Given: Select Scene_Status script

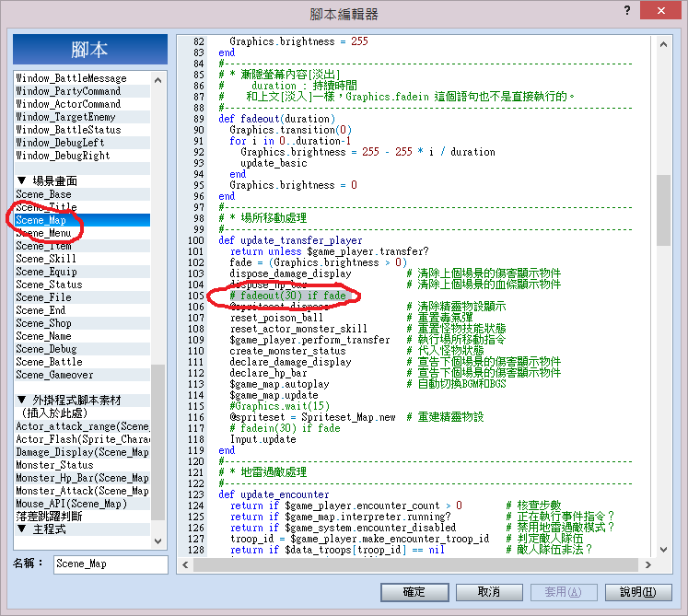Looking at the screenshot, I should pos(83,285).
